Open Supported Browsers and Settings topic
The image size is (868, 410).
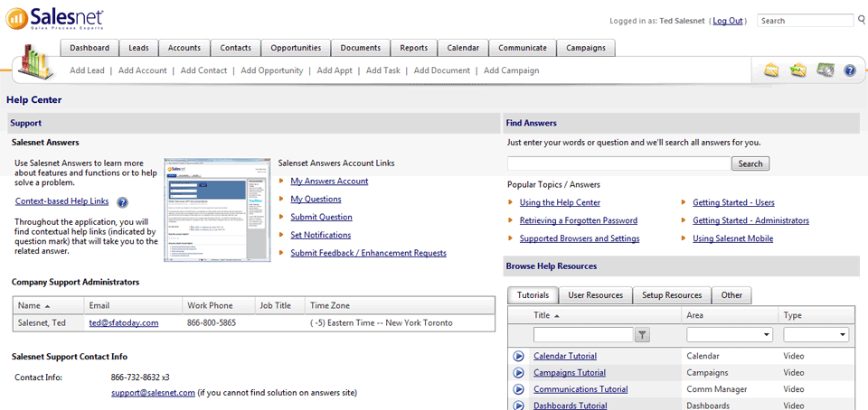[x=580, y=238]
